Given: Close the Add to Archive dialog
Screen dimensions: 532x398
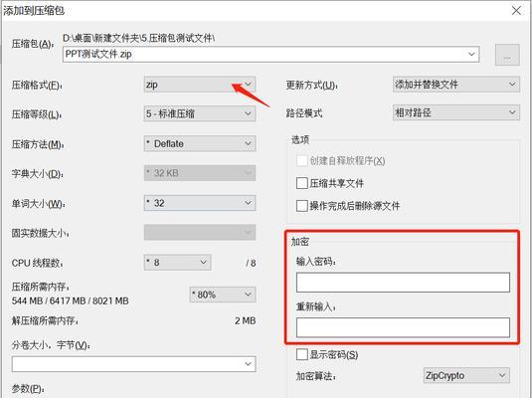Looking at the screenshot, I should [x=516, y=11].
